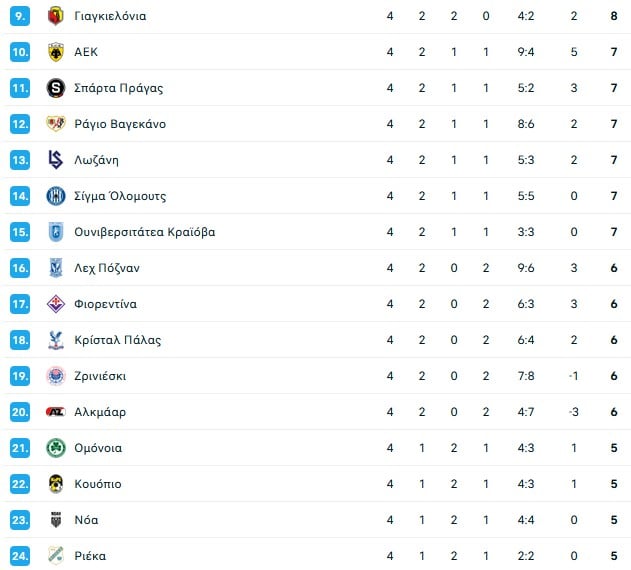631x570 pixels.
Task: Select the Κουόπιο team name
Action: coord(98,484)
